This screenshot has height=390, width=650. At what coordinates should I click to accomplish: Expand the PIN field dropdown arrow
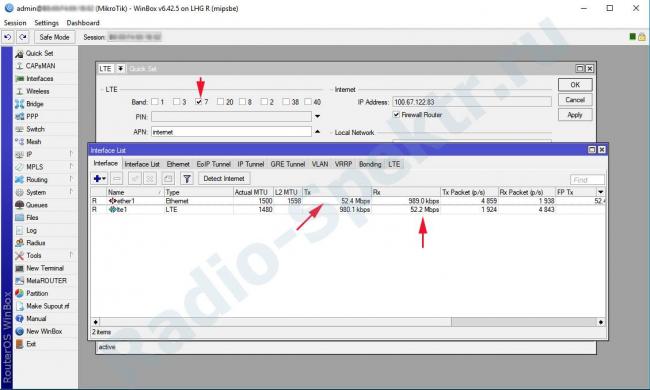317,117
